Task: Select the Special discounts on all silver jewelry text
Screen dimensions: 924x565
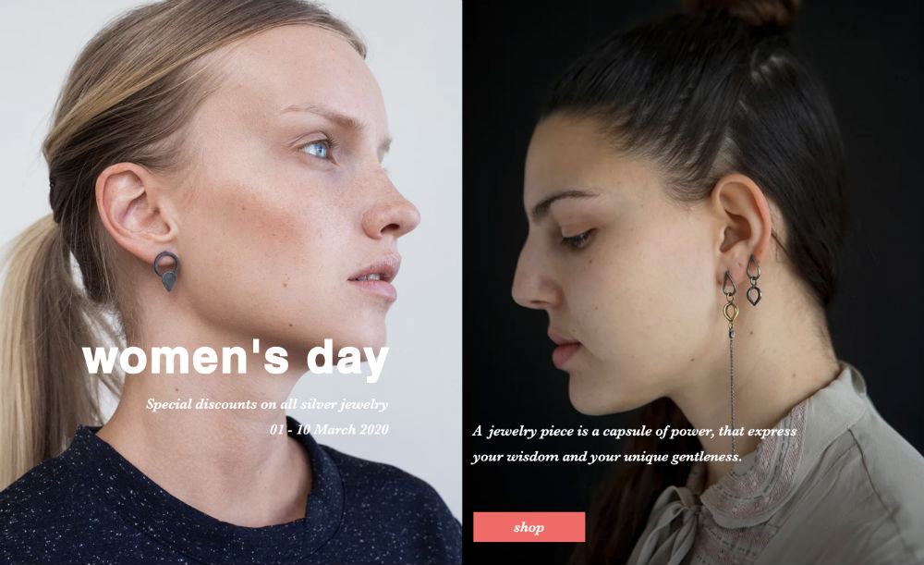Action: (x=267, y=405)
